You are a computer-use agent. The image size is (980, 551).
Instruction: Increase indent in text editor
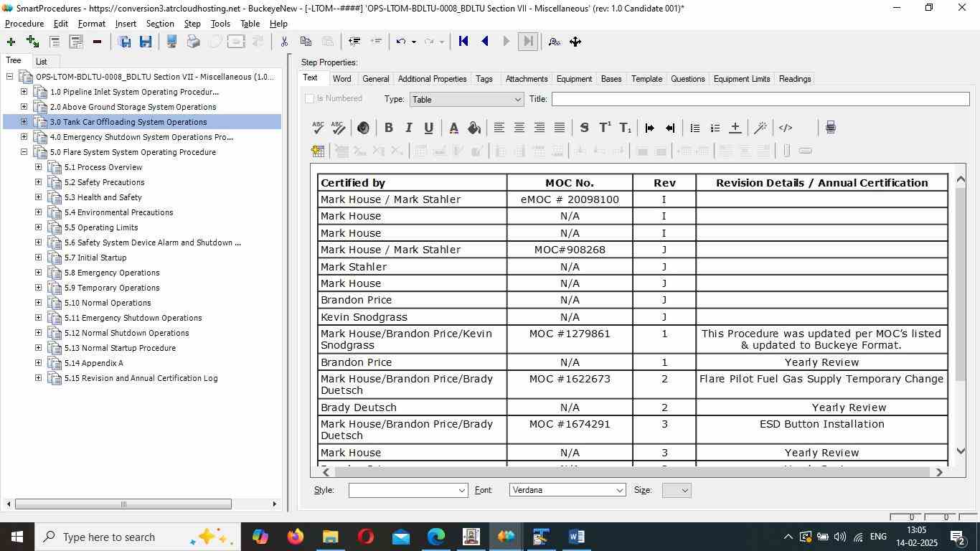point(649,128)
